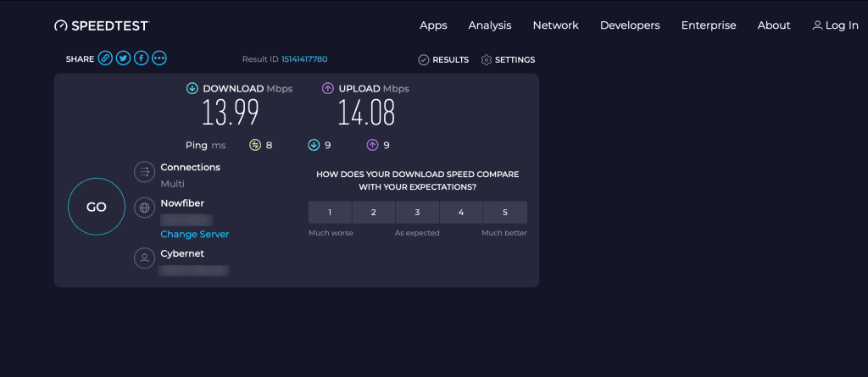The height and width of the screenshot is (377, 868).
Task: Open the Result ID 15141417780 link
Action: [x=304, y=59]
